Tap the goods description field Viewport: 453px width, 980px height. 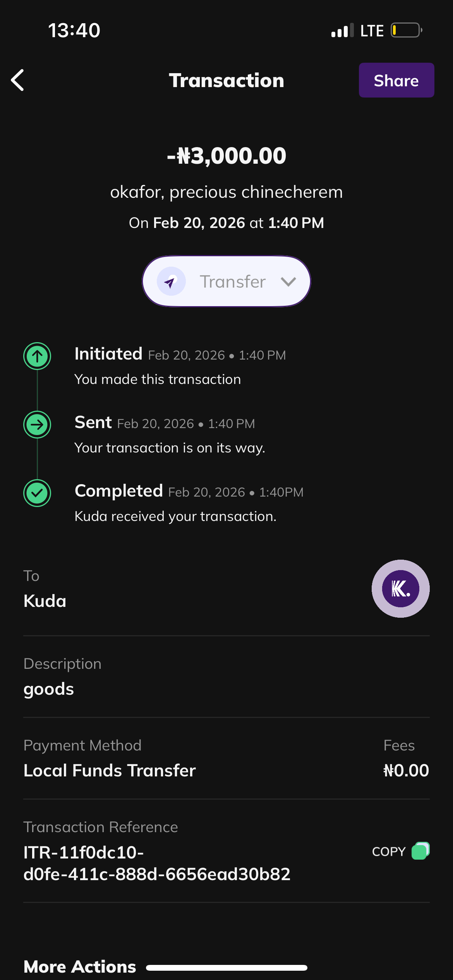point(49,689)
